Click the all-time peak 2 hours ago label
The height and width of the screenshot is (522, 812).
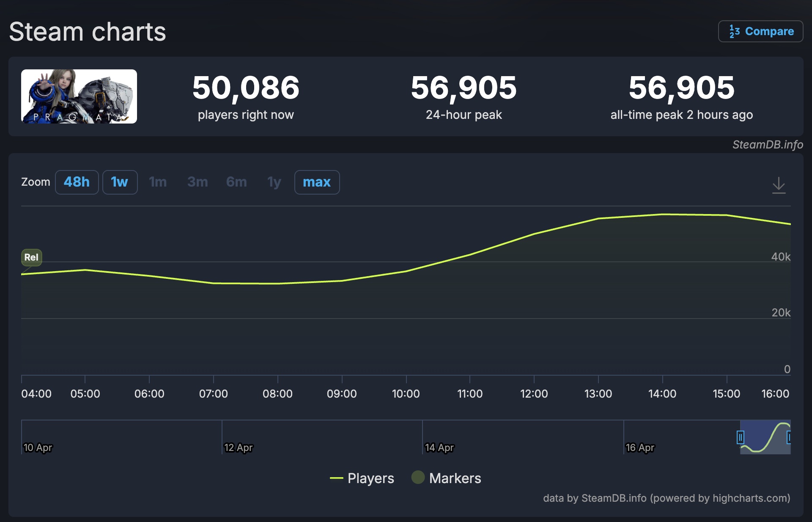(x=682, y=115)
